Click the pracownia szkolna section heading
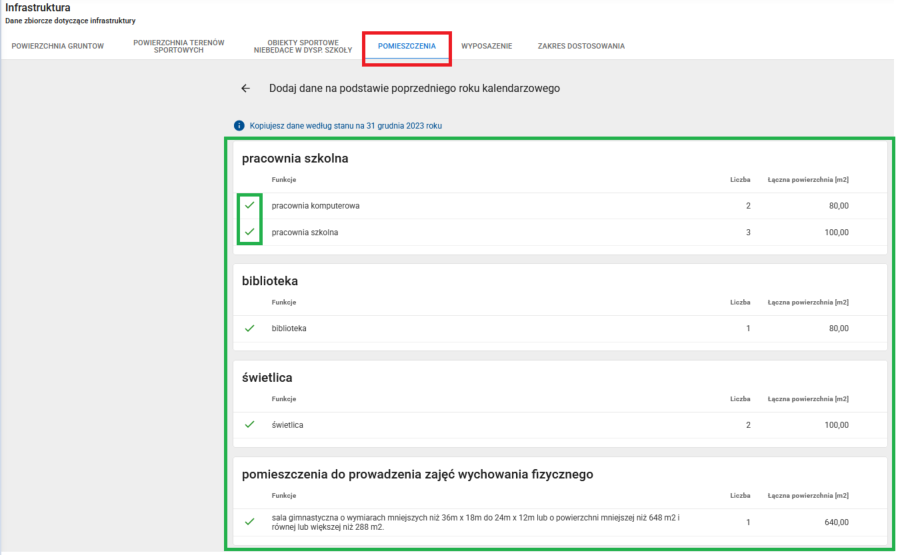This screenshot has height=555, width=899. [295, 158]
